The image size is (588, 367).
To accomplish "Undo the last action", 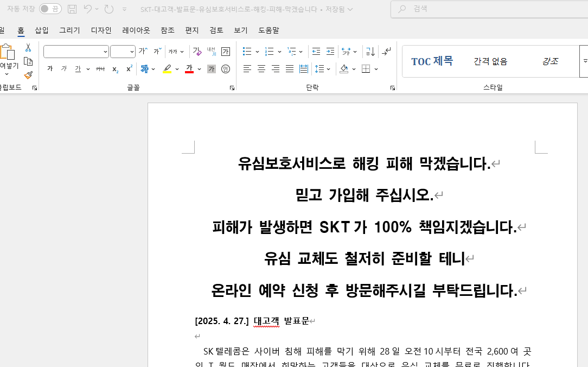I will pyautogui.click(x=88, y=9).
